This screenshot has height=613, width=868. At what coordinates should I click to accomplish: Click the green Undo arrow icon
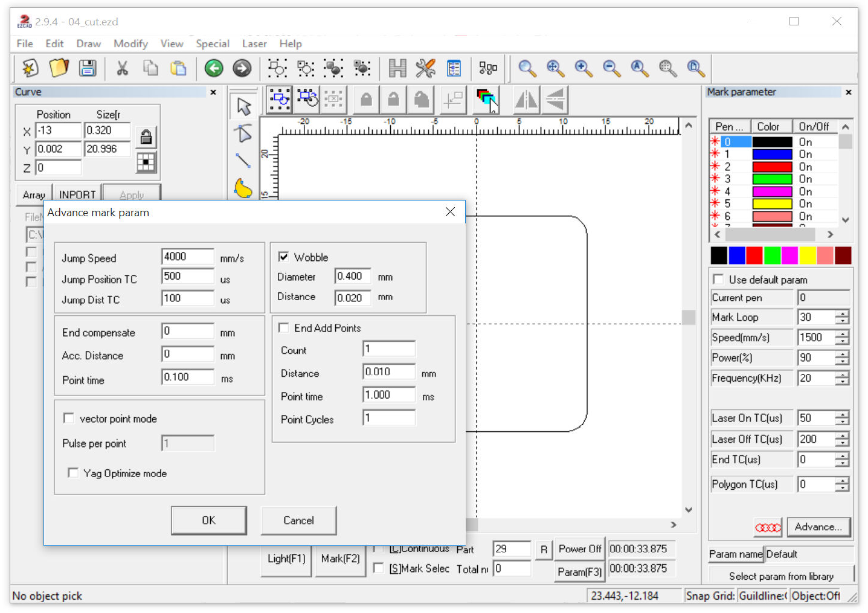point(214,68)
